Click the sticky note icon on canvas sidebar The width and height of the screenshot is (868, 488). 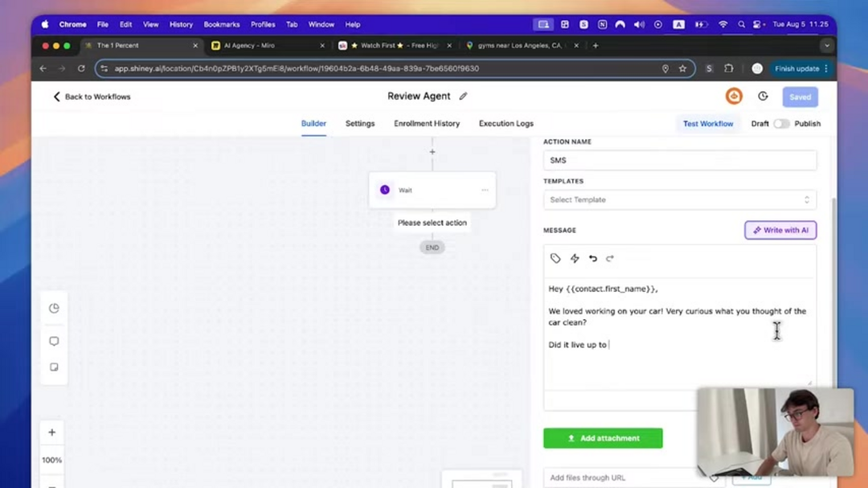pyautogui.click(x=54, y=367)
